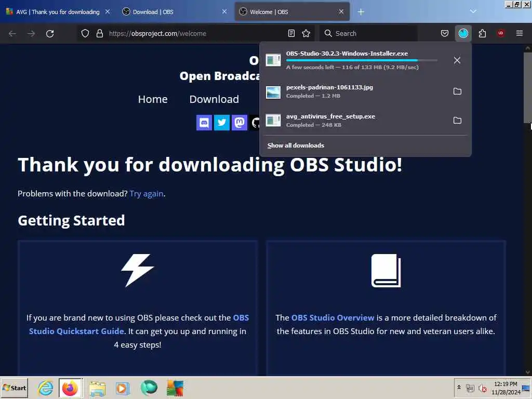Image resolution: width=532 pixels, height=399 pixels.
Task: Go to the Download navigation link
Action: coord(214,99)
